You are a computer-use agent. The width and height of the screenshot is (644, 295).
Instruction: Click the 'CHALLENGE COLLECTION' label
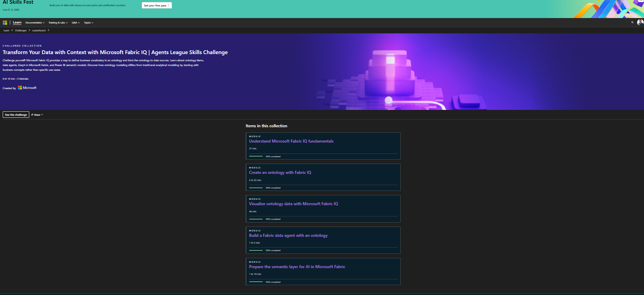pos(22,46)
